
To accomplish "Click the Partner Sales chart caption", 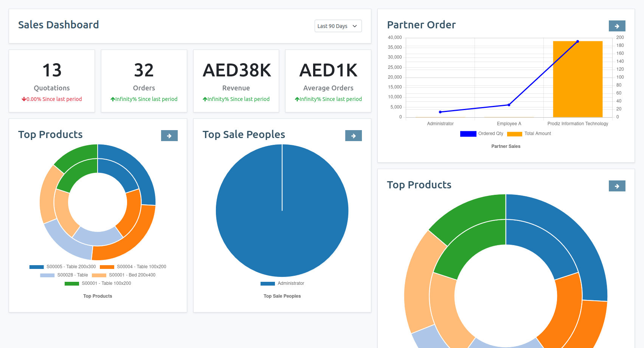I will (x=506, y=146).
